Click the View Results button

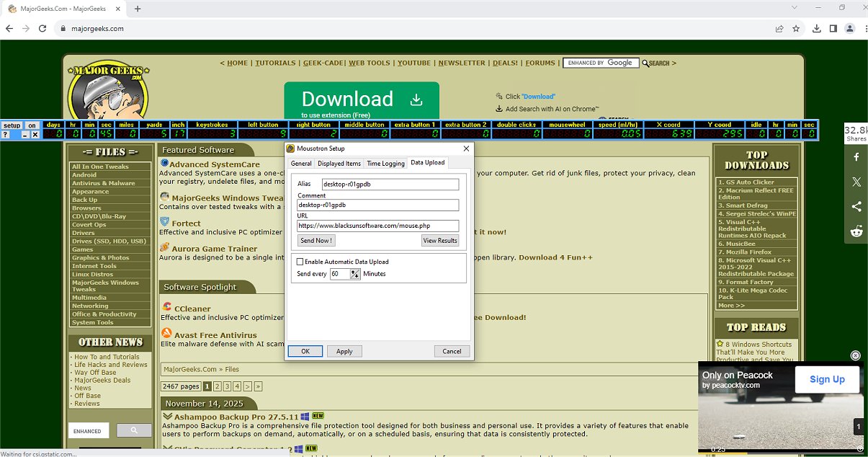(440, 241)
